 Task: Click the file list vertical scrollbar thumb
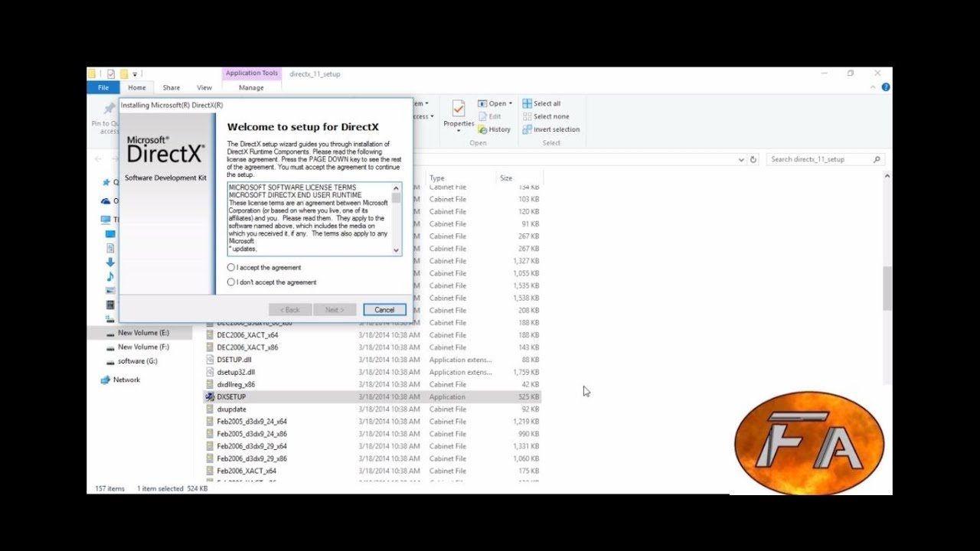(x=887, y=288)
